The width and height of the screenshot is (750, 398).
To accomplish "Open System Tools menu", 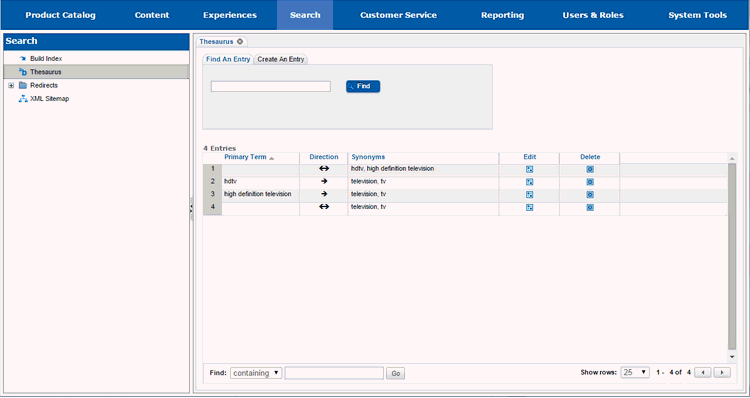I will [x=697, y=15].
